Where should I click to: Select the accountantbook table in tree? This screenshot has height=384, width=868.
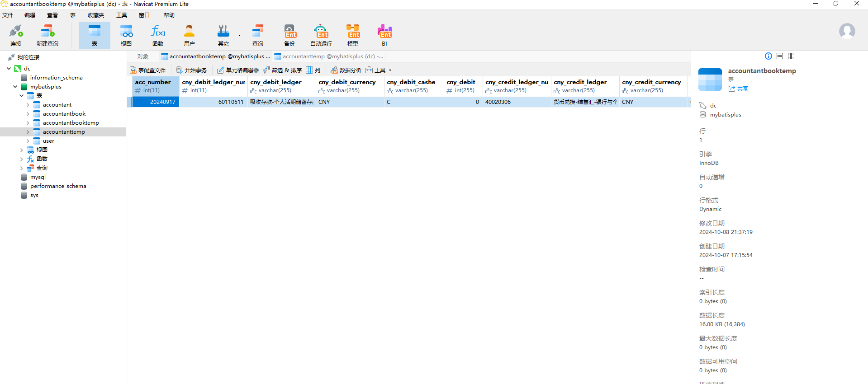tap(64, 114)
